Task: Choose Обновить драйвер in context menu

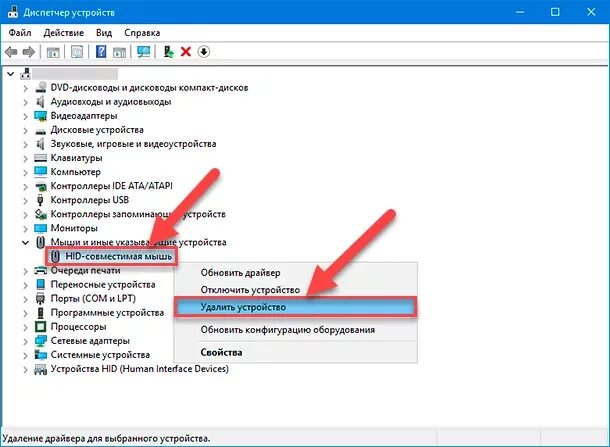Action: [296, 273]
